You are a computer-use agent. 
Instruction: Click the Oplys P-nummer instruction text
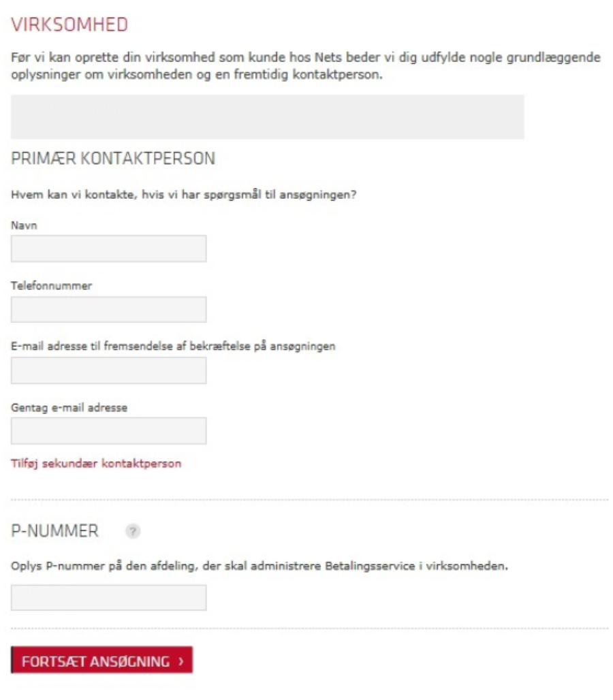tap(260, 566)
